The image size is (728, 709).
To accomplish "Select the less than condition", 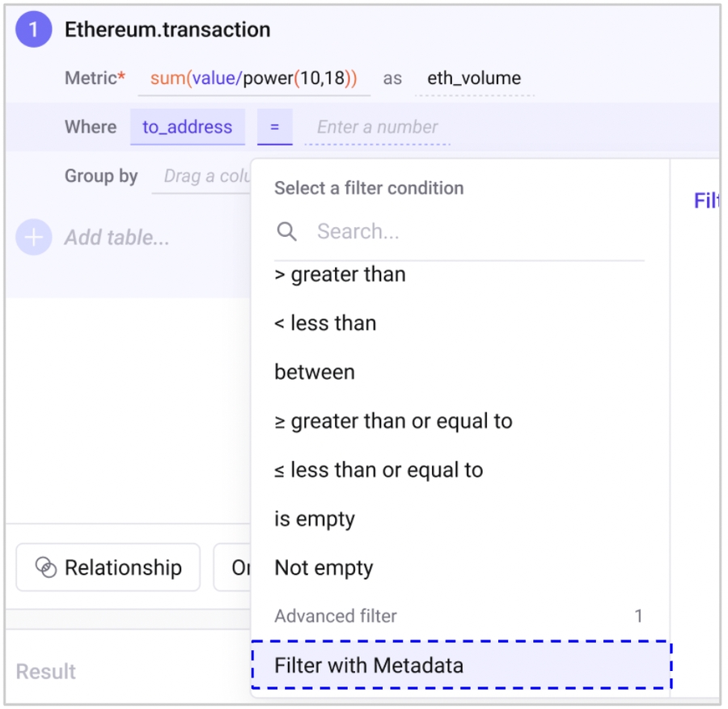I will coord(325,323).
